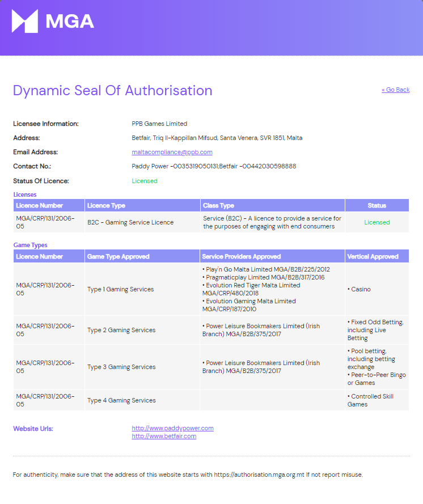This screenshot has width=423, height=504.
Task: Click the Licence Type column header in Licenses
Action: pyautogui.click(x=142, y=205)
